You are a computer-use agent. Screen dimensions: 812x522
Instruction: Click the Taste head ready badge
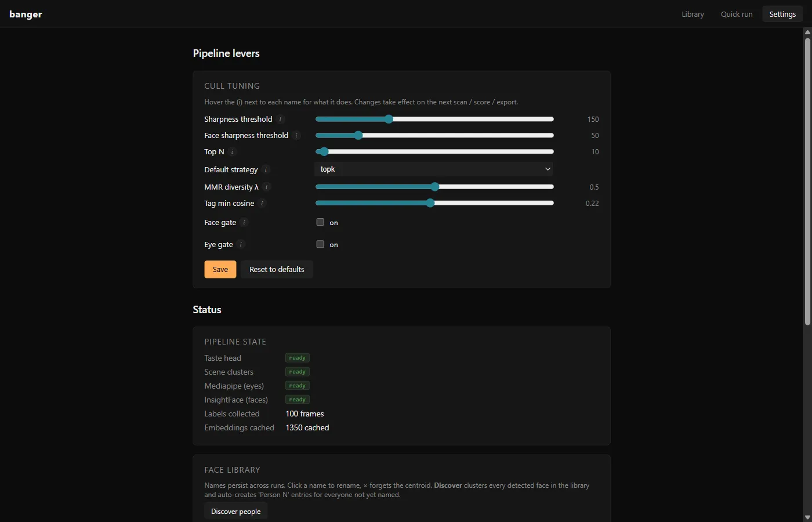(x=298, y=358)
